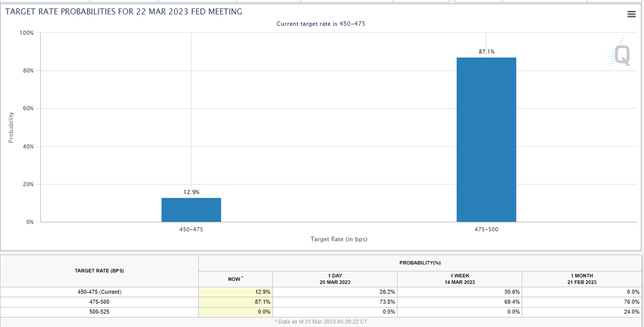Click the 'Probability' y-axis title
The height and width of the screenshot is (327, 644).
(10, 128)
